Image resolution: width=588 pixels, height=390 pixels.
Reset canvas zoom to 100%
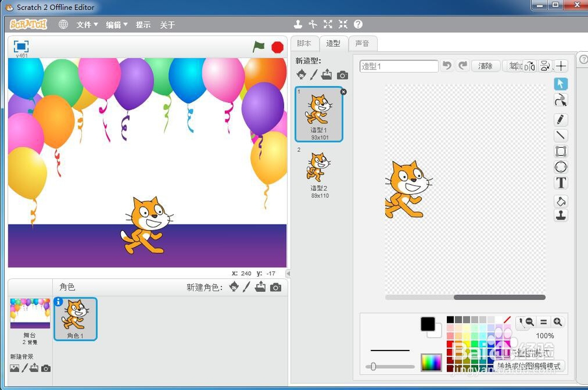coord(543,322)
